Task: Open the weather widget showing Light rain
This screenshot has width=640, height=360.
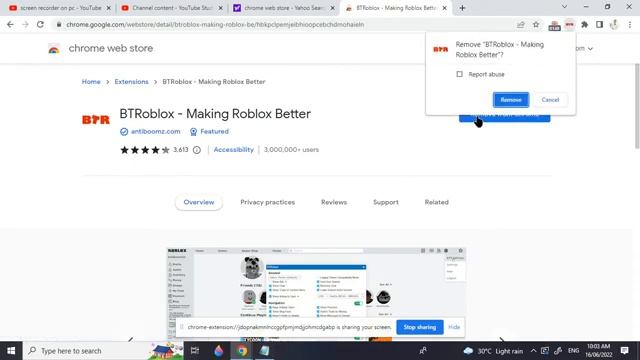Action: click(493, 351)
